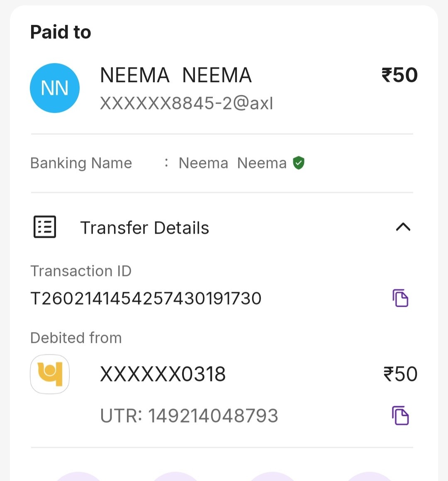The height and width of the screenshot is (481, 448).
Task: Tap the Banking Name label
Action: (81, 163)
